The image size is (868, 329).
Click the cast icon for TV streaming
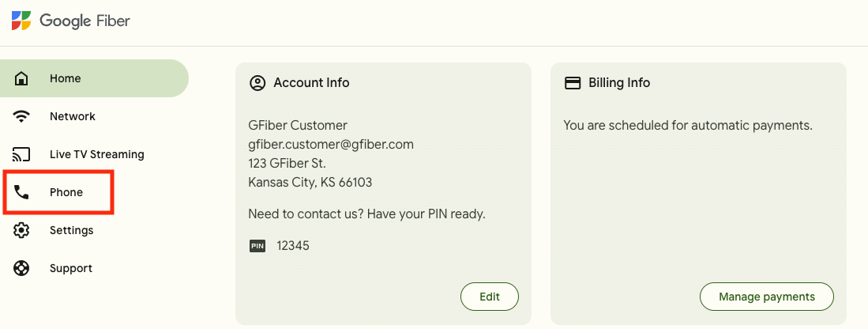(22, 154)
